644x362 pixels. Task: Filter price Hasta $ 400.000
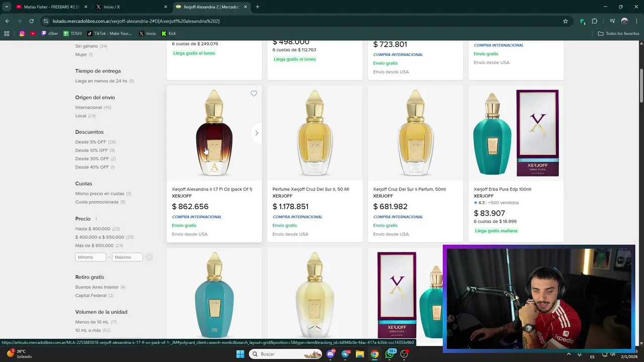98,229
